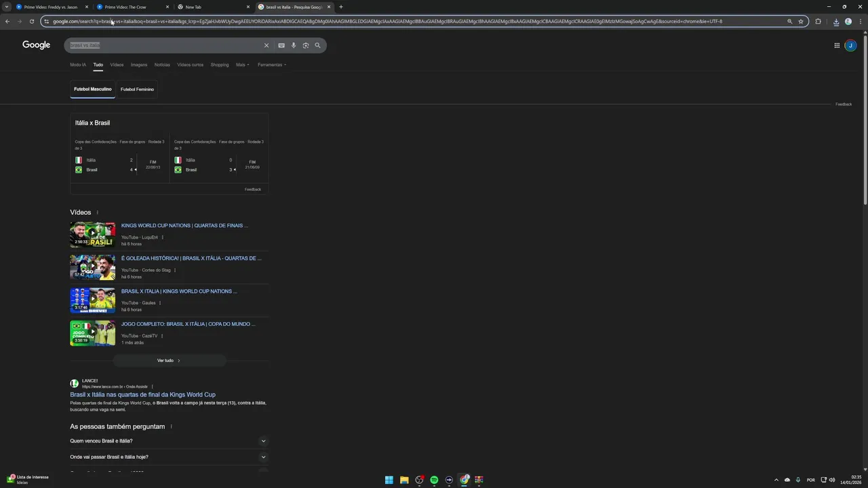Expand Onde vai passar Brasil e Itália hoje
868x488 pixels.
169,457
